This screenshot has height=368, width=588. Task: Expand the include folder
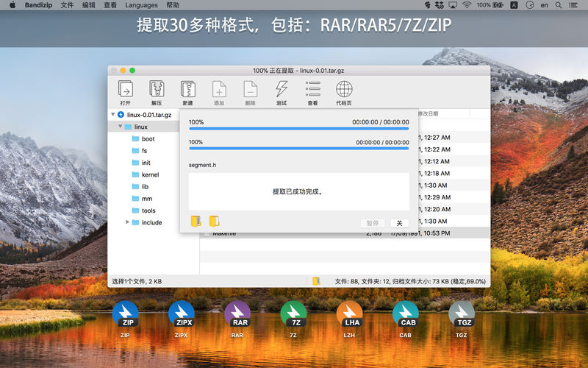coord(127,222)
